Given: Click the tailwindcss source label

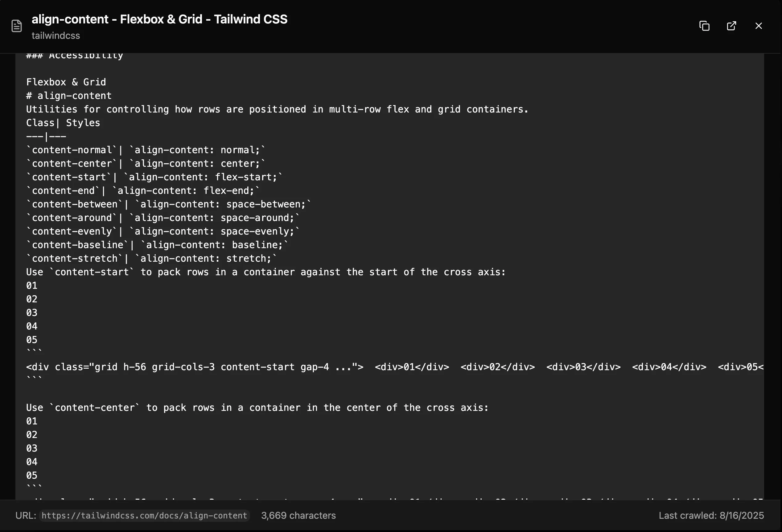Looking at the screenshot, I should [56, 36].
